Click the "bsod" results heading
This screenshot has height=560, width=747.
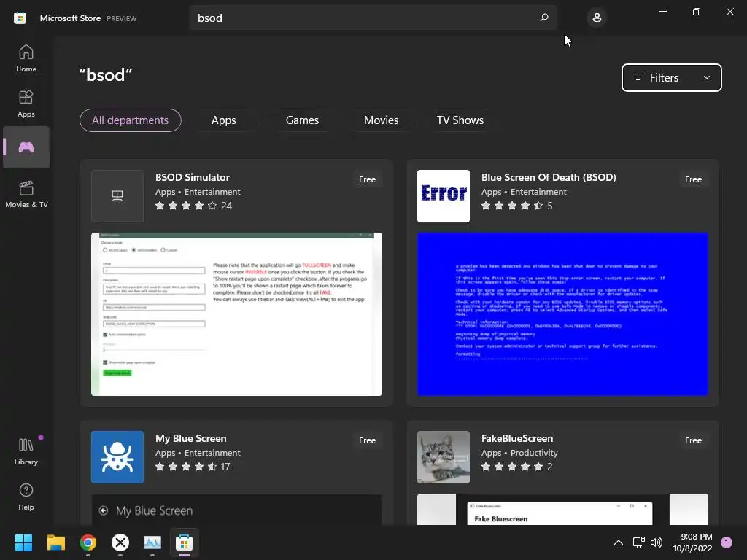coord(105,75)
